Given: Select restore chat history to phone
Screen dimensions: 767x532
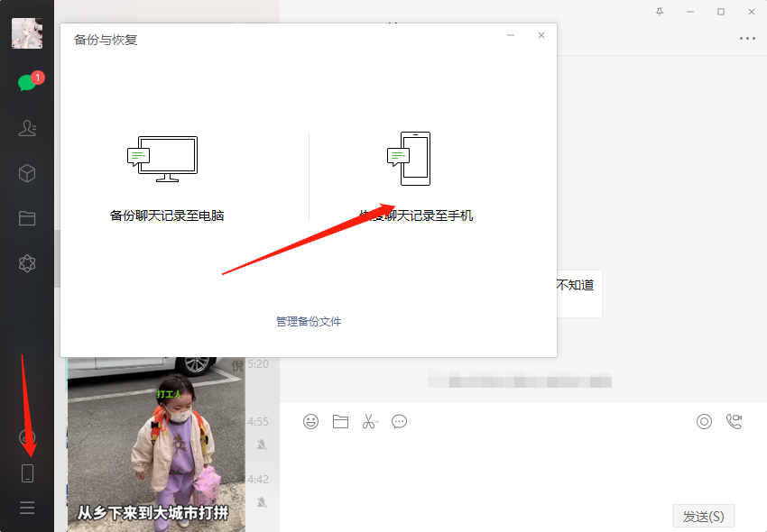Looking at the screenshot, I should (x=415, y=179).
